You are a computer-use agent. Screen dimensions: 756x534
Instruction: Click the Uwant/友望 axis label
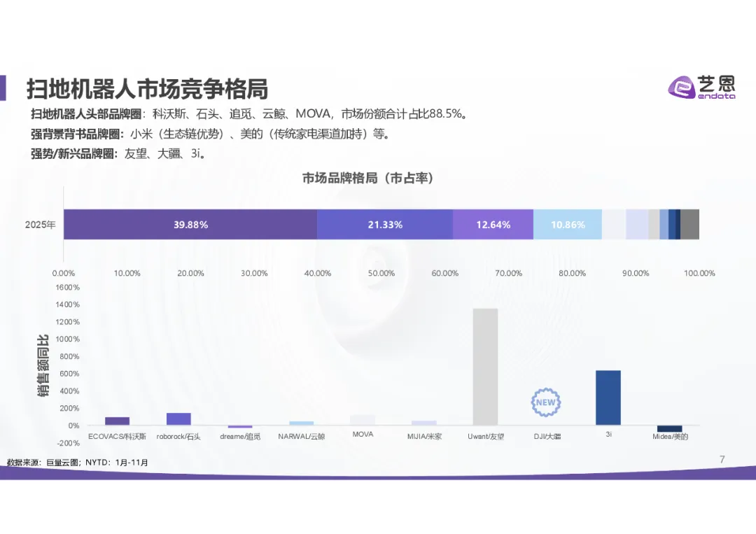486,437
